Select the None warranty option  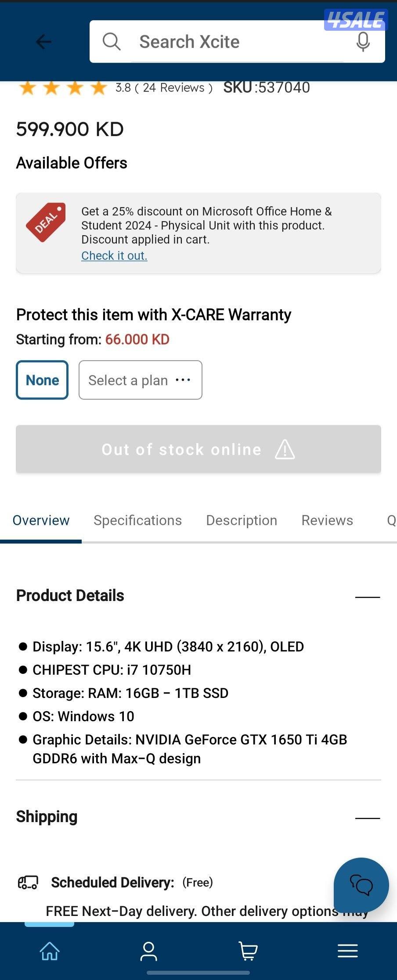coord(42,380)
